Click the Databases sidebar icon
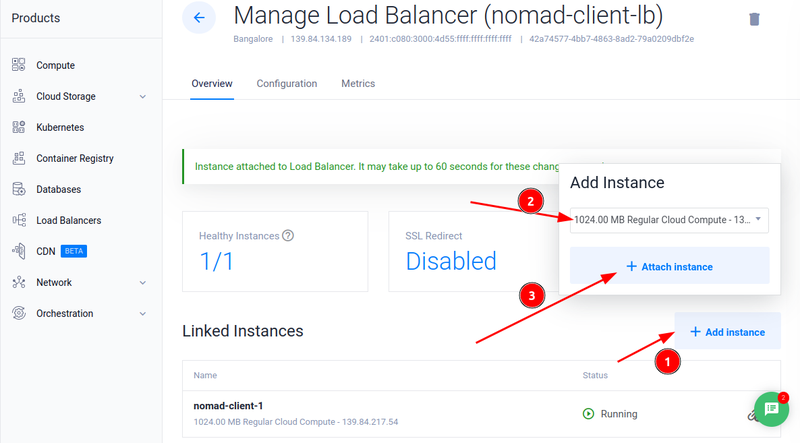800x443 pixels. (19, 189)
